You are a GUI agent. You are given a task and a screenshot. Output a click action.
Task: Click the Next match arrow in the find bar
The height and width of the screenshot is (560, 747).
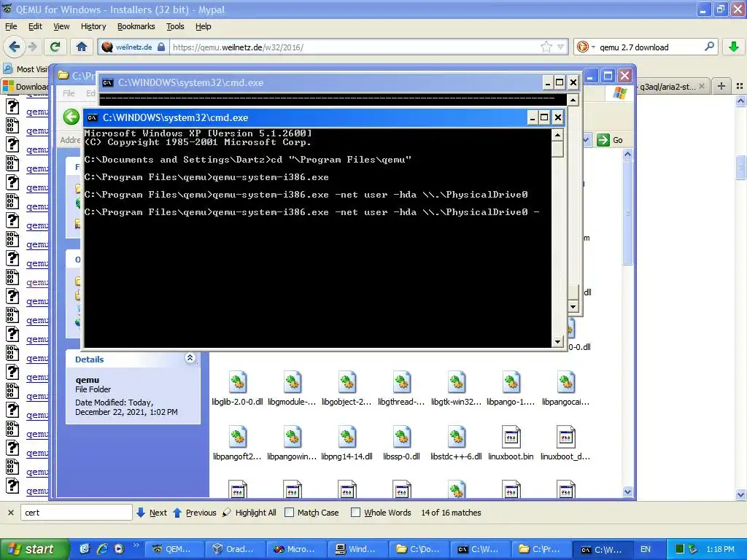152,513
